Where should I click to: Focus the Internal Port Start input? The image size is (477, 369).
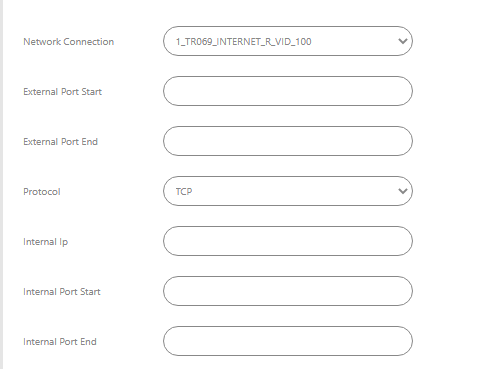[x=288, y=291]
